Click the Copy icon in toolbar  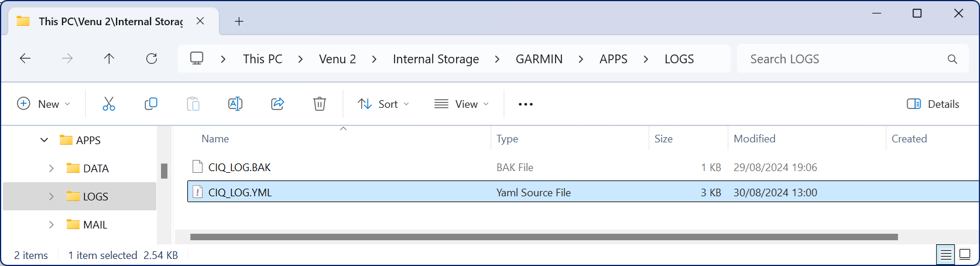pos(150,104)
